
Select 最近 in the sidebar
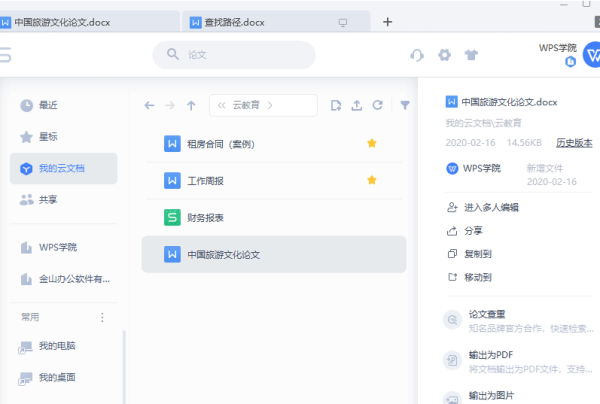point(64,105)
